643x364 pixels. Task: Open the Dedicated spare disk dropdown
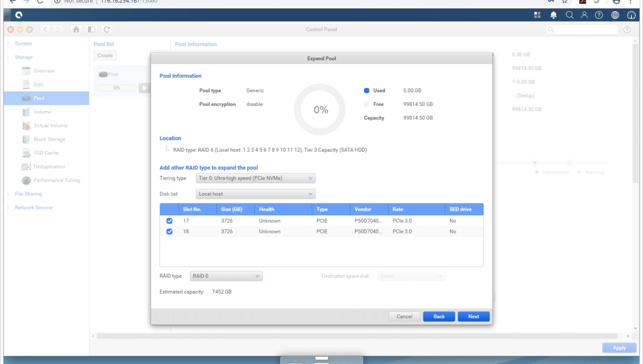pos(411,276)
